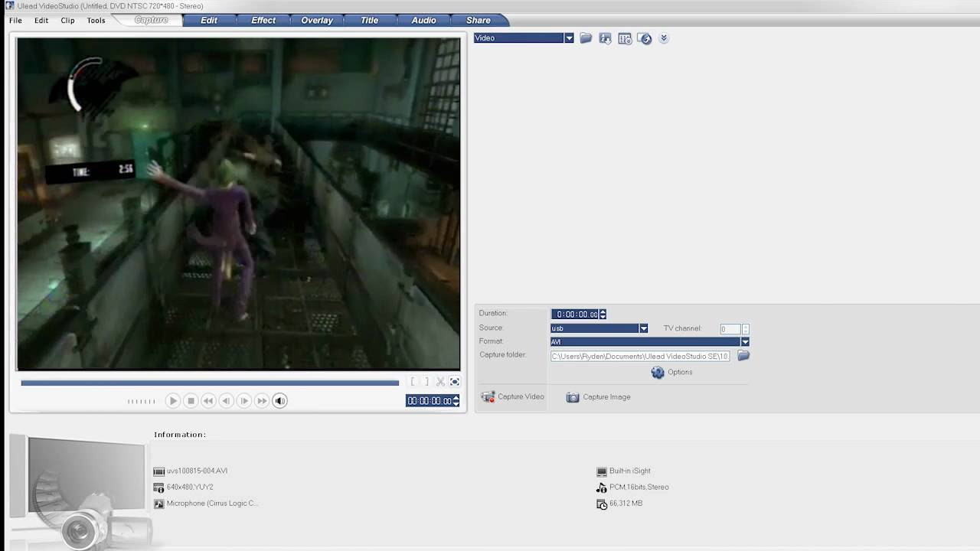Click the scissors cut clip icon

440,382
